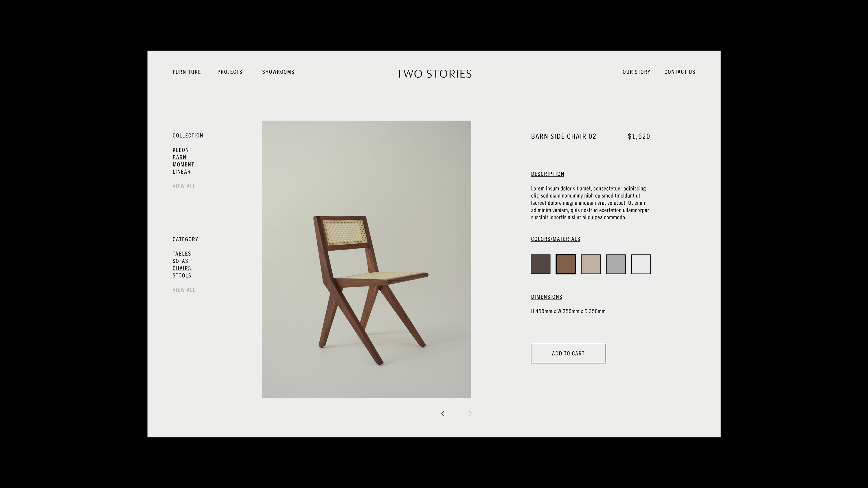Select the Moment collection
The image size is (868, 488).
pos(183,165)
